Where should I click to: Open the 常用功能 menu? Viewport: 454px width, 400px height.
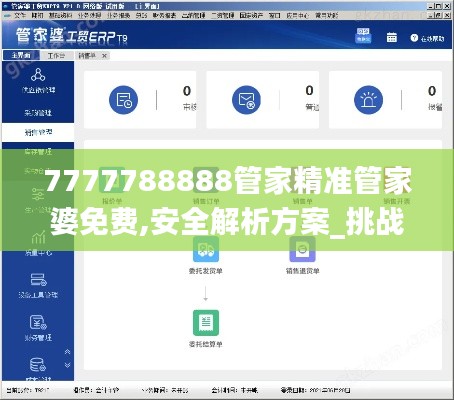(x=327, y=15)
